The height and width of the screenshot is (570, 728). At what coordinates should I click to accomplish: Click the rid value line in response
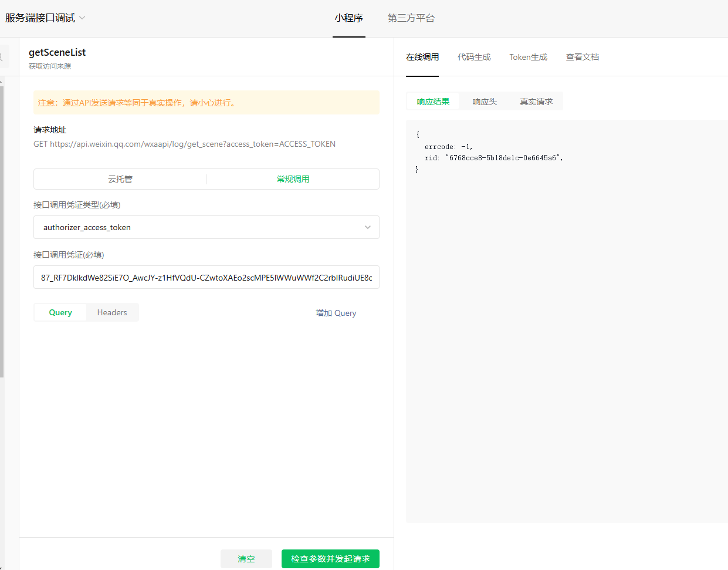click(x=494, y=158)
